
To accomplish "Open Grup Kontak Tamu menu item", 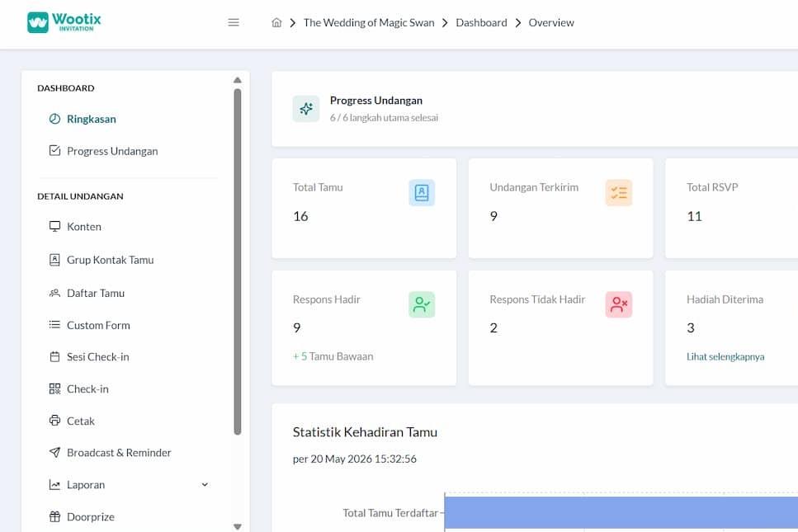I will click(111, 260).
